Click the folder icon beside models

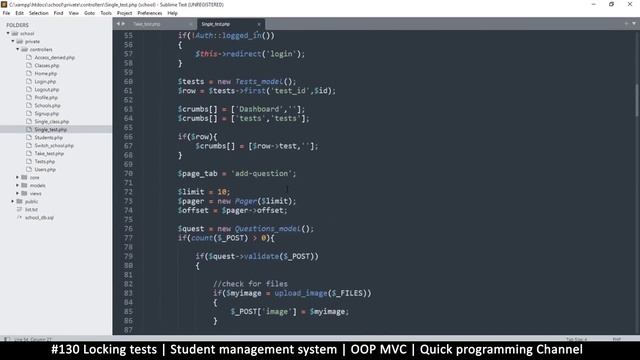[x=24, y=185]
